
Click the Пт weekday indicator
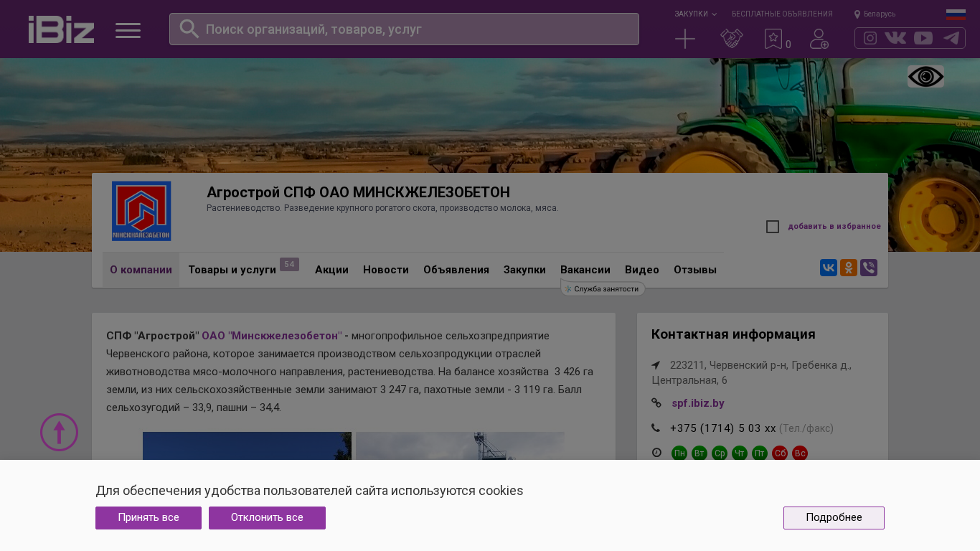760,453
